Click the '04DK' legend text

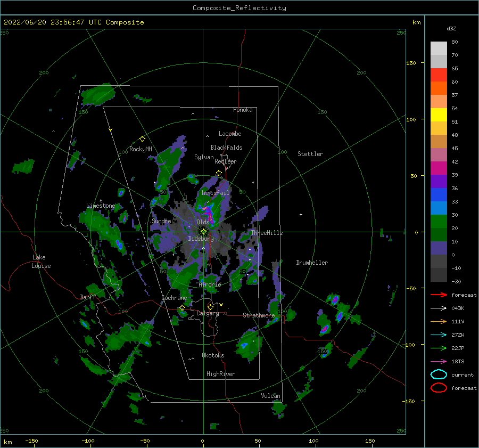tap(458, 308)
